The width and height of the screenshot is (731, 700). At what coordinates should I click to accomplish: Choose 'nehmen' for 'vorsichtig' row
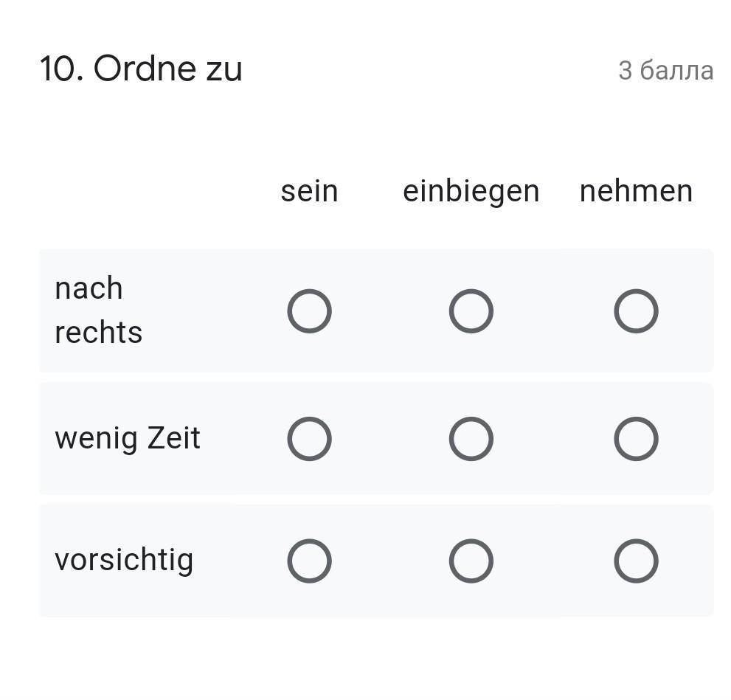tap(636, 561)
